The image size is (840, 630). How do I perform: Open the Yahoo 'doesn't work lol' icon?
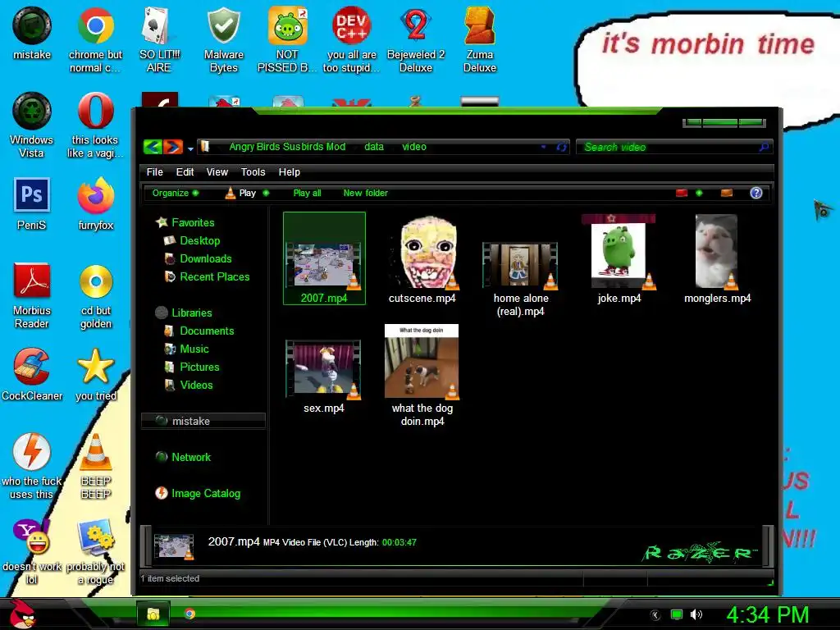pyautogui.click(x=32, y=552)
